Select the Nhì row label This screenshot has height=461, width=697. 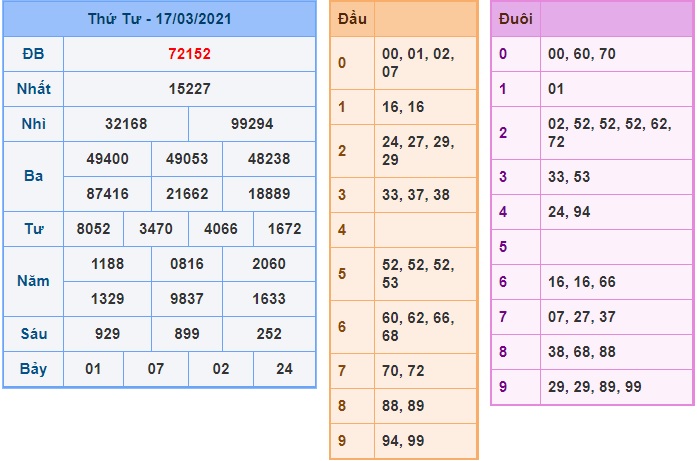click(33, 124)
